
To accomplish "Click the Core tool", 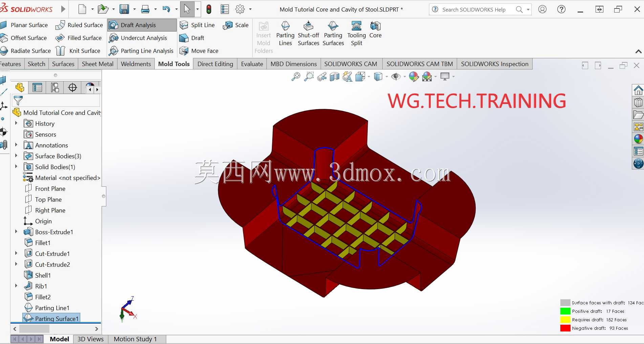I will [375, 30].
